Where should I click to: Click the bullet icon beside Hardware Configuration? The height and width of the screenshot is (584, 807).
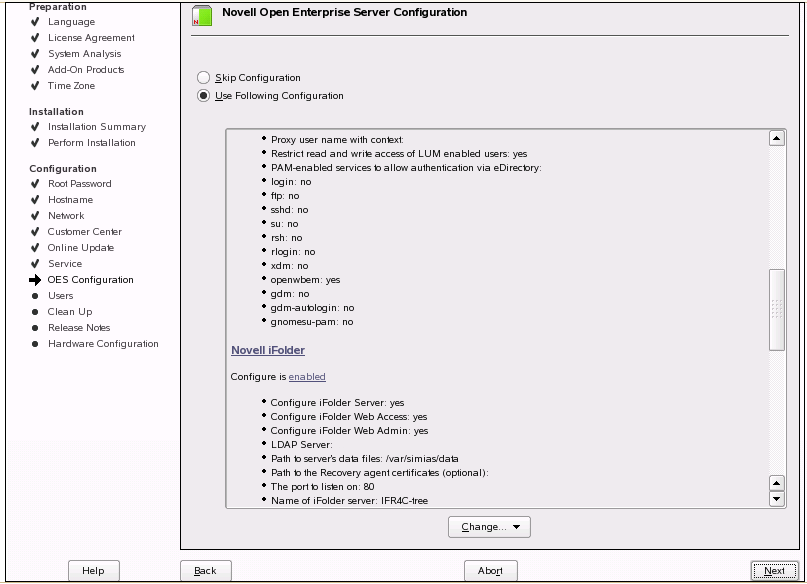pos(35,344)
